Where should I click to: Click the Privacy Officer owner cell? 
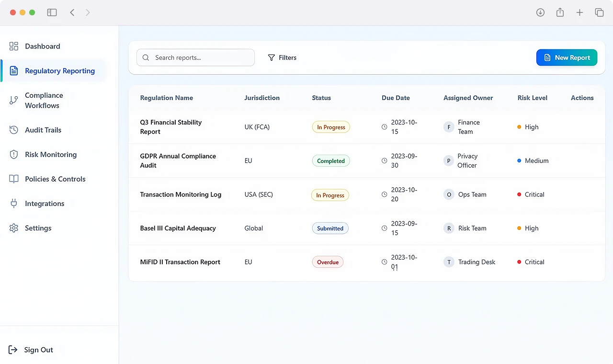point(461,161)
